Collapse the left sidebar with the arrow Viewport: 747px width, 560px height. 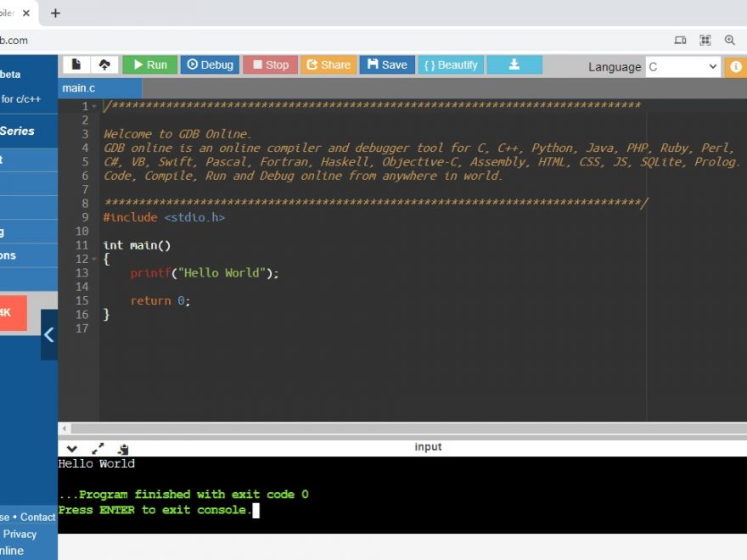click(x=49, y=334)
